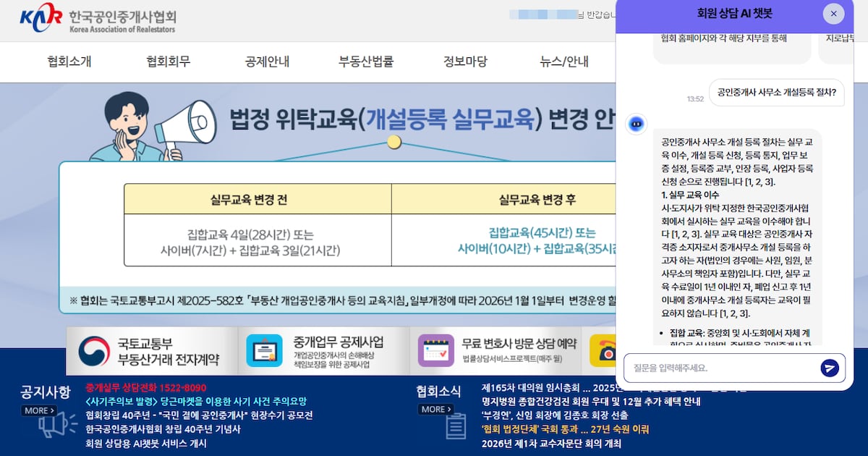Open the 협회회무 menu
868x456 pixels.
[168, 62]
